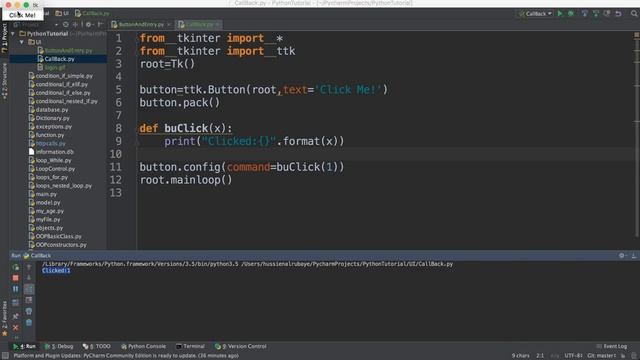Select the 4: Run tool window tab
Viewport: 640px width, 360px height.
point(24,346)
